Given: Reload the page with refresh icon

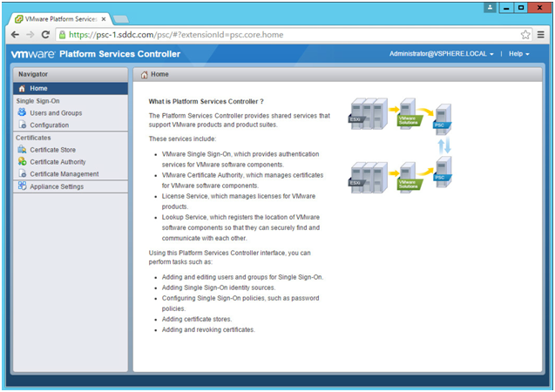Looking at the screenshot, I should tap(45, 35).
